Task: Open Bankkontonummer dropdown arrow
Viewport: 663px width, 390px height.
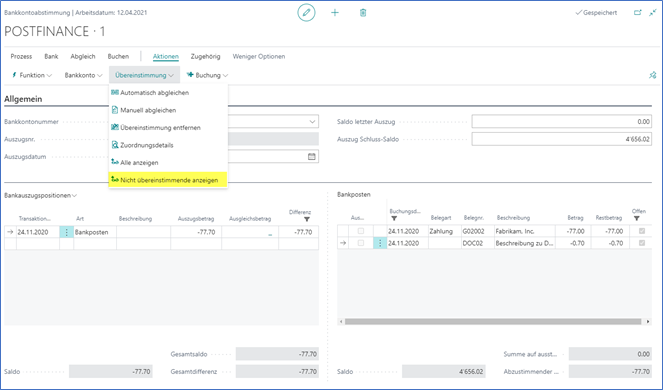Action: click(x=312, y=122)
